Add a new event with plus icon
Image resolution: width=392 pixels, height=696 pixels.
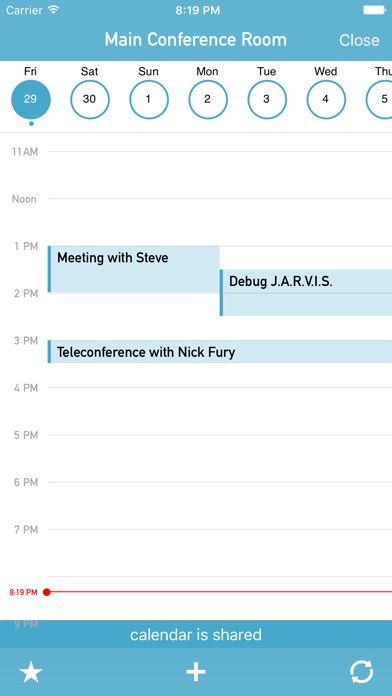(x=196, y=672)
